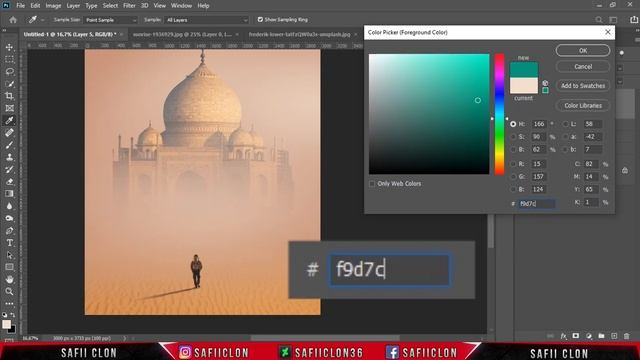Select the Eraser tool

9,182
